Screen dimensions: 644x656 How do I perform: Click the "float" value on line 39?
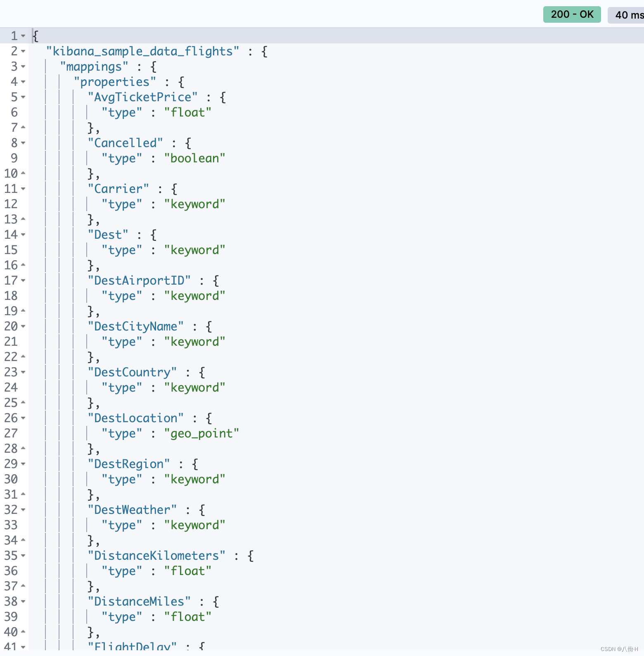(x=188, y=617)
